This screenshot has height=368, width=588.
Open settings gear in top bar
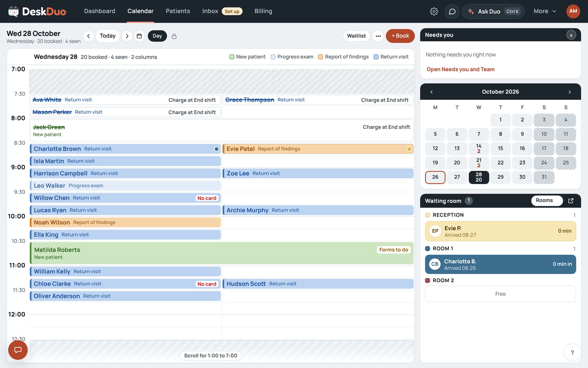[434, 11]
